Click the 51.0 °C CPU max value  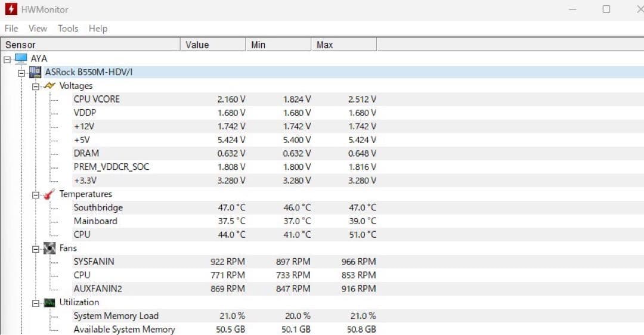click(363, 234)
